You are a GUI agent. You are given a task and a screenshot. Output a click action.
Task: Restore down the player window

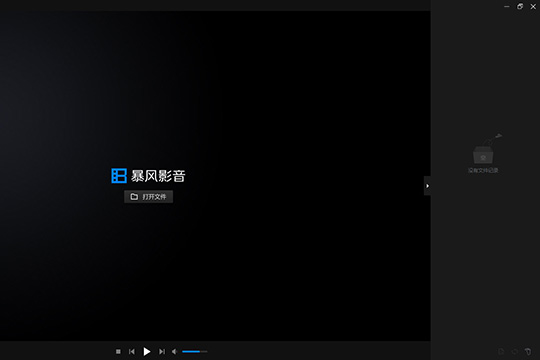(x=520, y=7)
